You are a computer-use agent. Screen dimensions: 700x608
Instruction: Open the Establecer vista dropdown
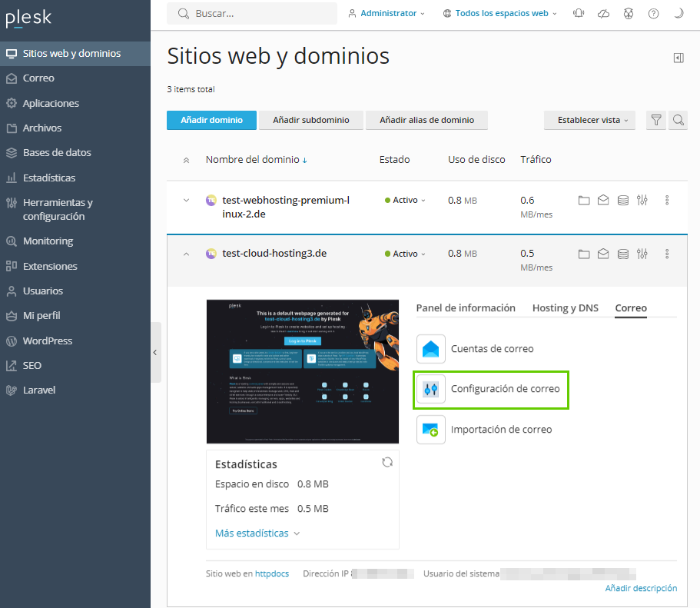589,120
